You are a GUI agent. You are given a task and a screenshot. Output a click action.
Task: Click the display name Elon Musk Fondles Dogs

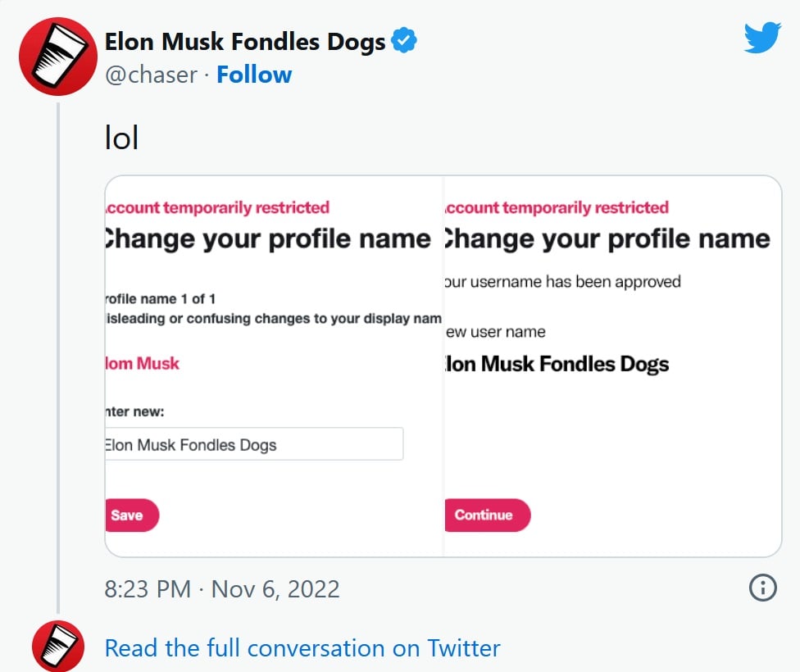pyautogui.click(x=245, y=41)
